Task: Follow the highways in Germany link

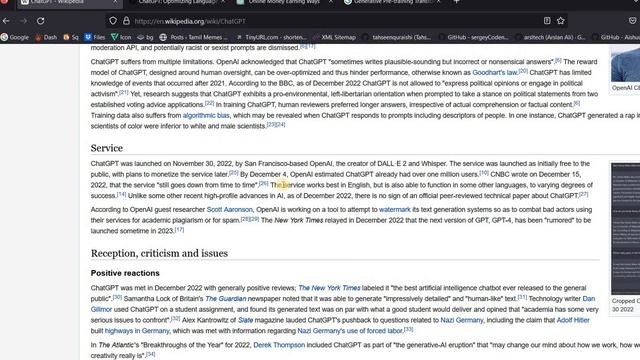Action: pos(137,331)
